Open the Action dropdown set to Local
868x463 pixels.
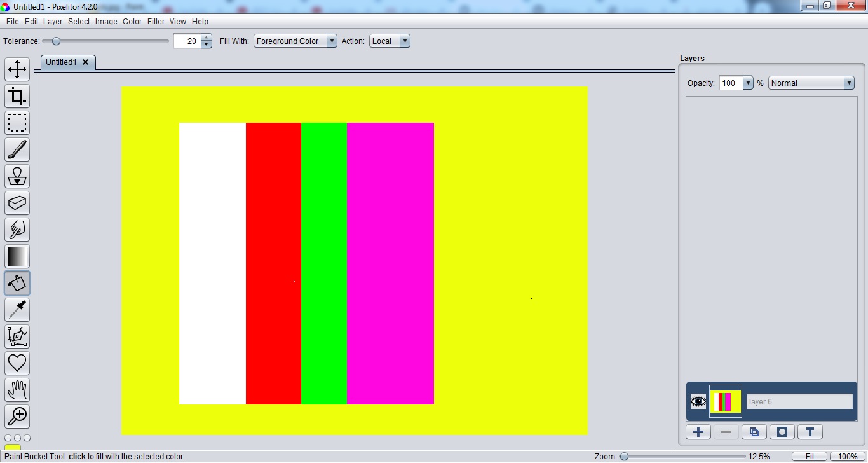(390, 41)
